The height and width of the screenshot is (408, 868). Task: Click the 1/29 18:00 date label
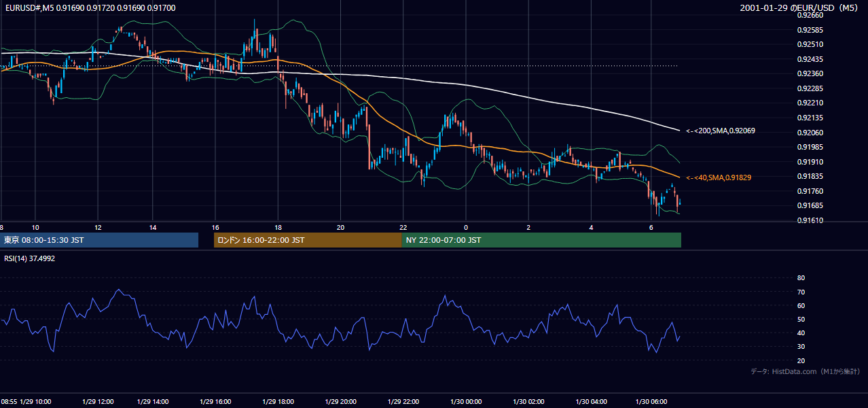pos(278,401)
